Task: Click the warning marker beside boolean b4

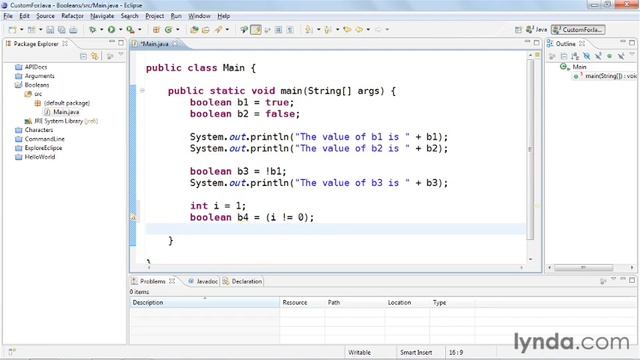Action: point(133,218)
